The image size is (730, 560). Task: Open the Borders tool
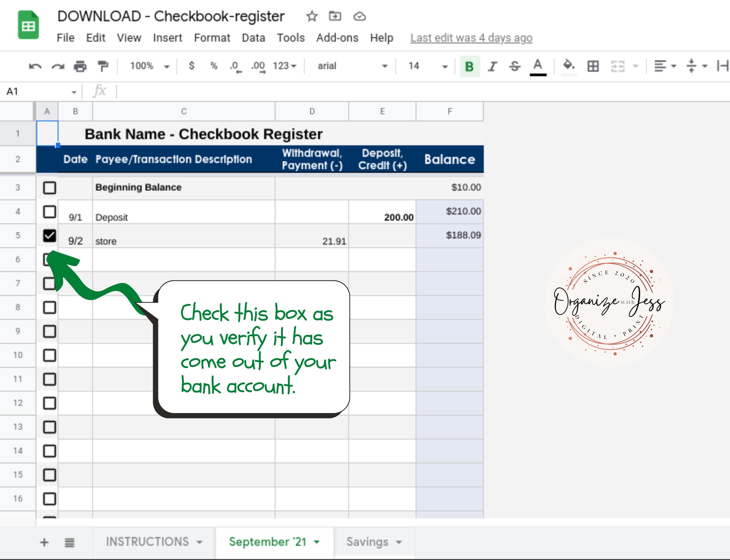pos(593,66)
